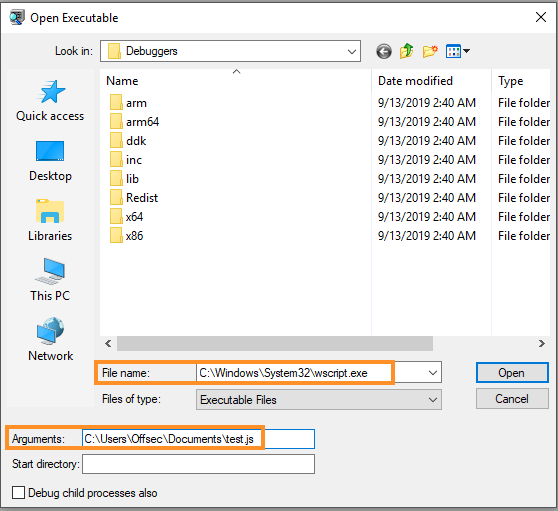The width and height of the screenshot is (558, 511).
Task: Click the Open button
Action: coord(512,373)
